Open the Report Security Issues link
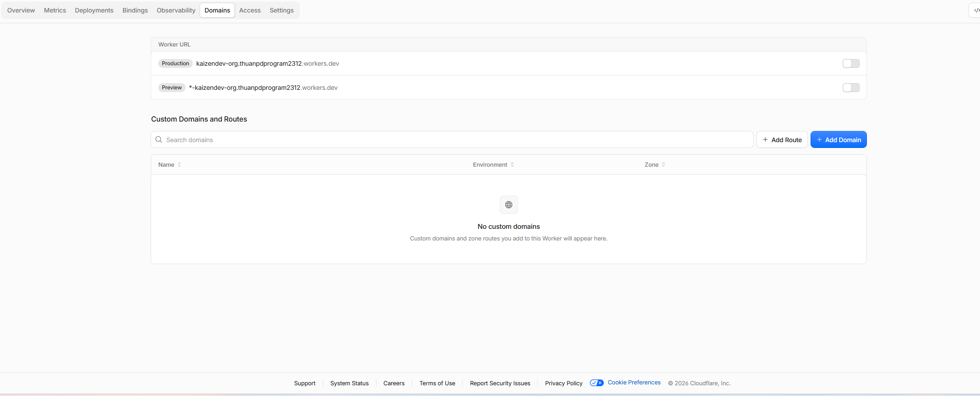This screenshot has height=396, width=980. click(500, 383)
